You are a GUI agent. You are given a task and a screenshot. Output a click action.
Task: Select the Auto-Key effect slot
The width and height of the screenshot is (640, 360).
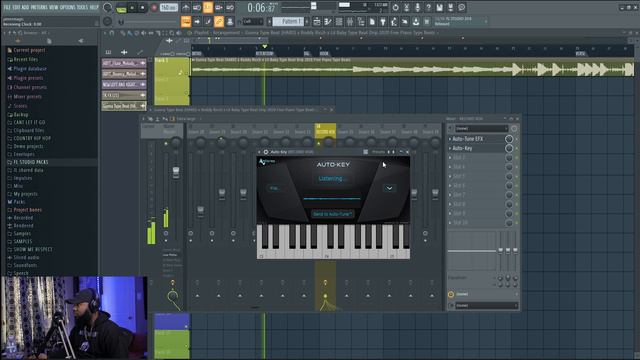(x=476, y=149)
